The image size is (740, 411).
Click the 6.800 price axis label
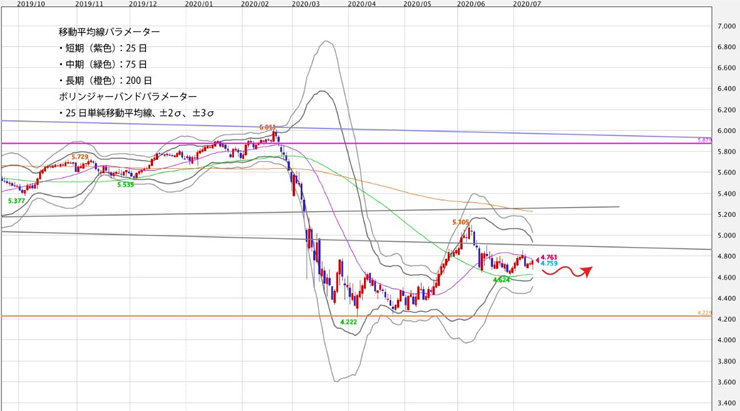[727, 47]
